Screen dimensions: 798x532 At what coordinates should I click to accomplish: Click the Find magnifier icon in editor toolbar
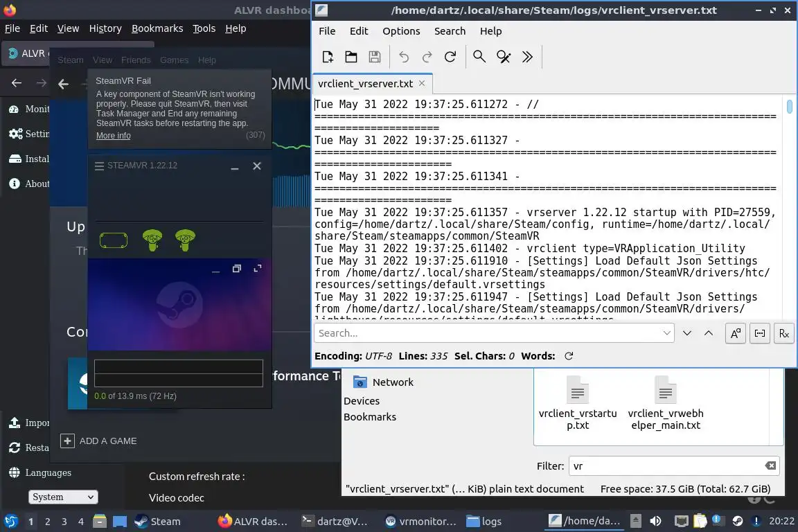click(479, 57)
